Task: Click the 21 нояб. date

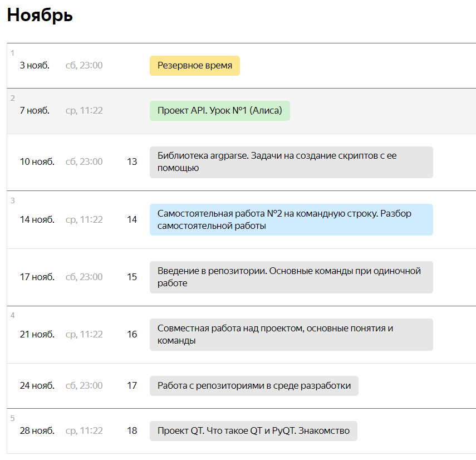Action: coord(37,334)
